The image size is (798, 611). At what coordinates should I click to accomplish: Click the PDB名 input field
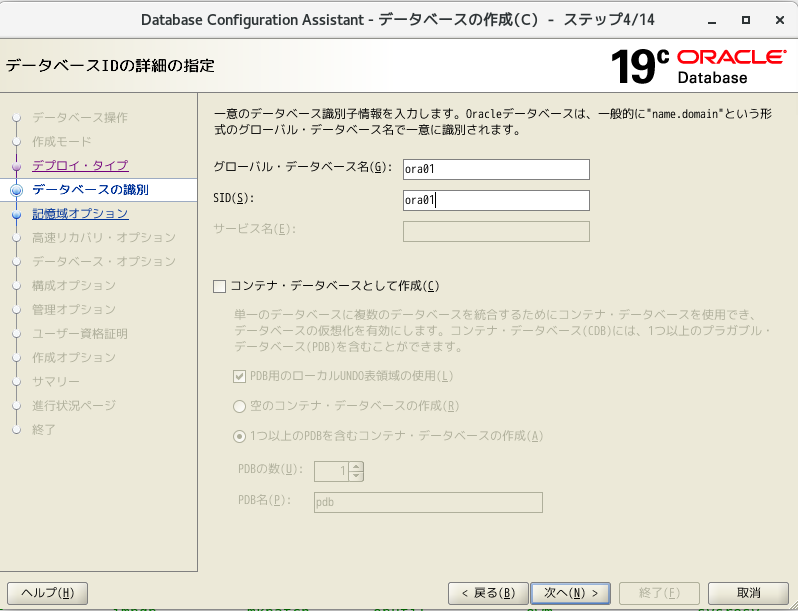428,503
